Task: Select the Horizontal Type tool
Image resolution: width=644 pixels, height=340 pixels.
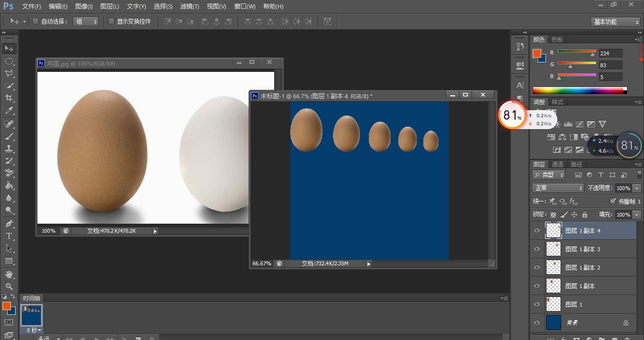Action: pos(9,236)
